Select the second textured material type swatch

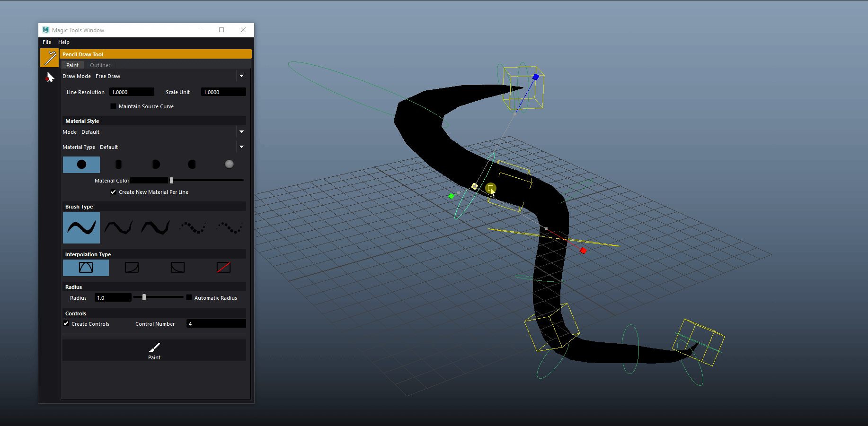pyautogui.click(x=118, y=164)
